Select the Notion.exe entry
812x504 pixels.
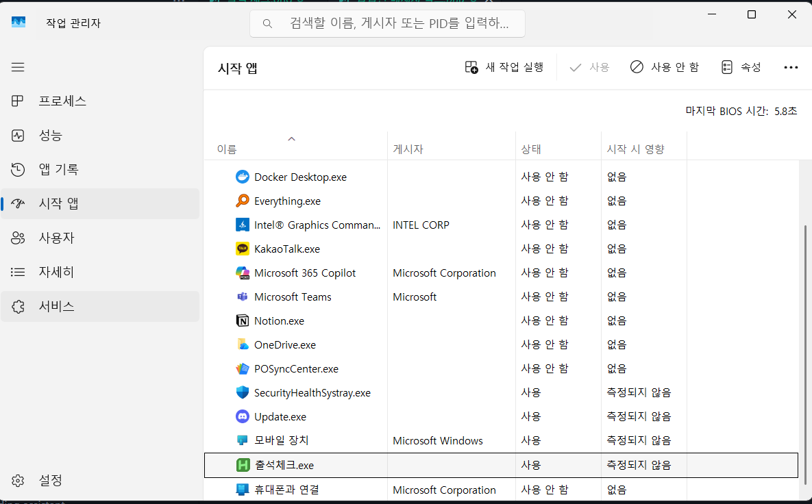coord(279,321)
